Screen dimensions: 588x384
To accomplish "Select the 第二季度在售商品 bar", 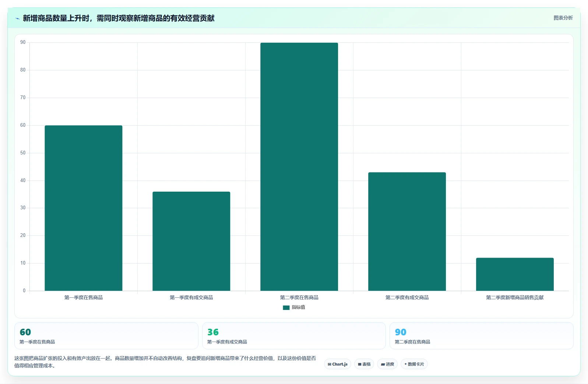I will (299, 167).
